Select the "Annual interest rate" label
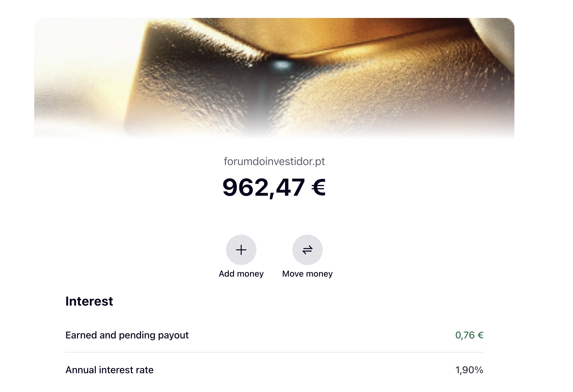Screen dimensions: 573x392 (109, 370)
